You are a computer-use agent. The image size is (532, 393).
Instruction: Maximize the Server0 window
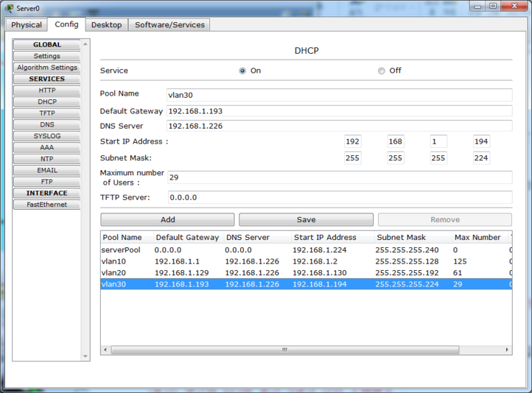pos(493,6)
